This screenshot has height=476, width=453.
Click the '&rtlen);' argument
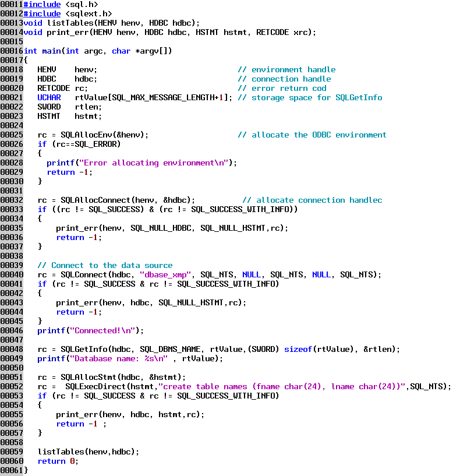(x=382, y=350)
